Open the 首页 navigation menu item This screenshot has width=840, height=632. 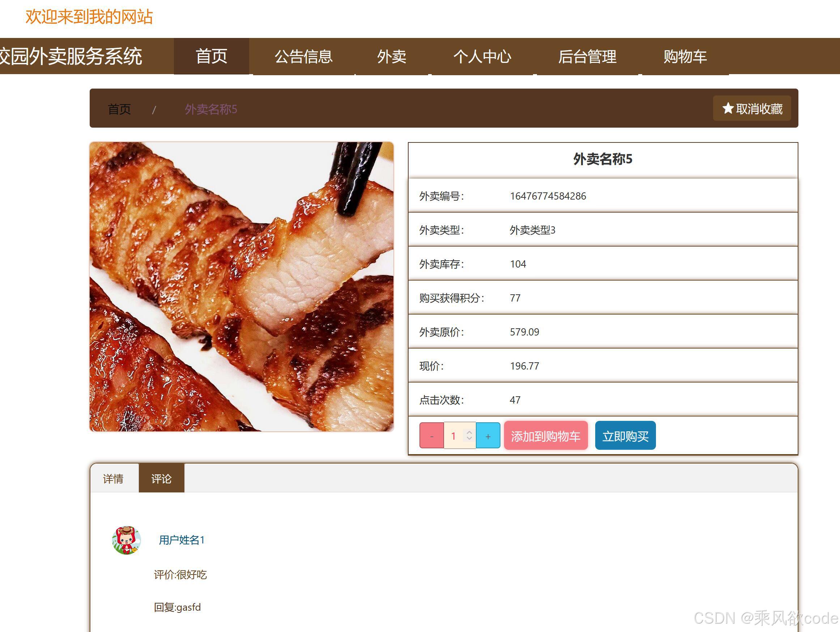coord(211,56)
